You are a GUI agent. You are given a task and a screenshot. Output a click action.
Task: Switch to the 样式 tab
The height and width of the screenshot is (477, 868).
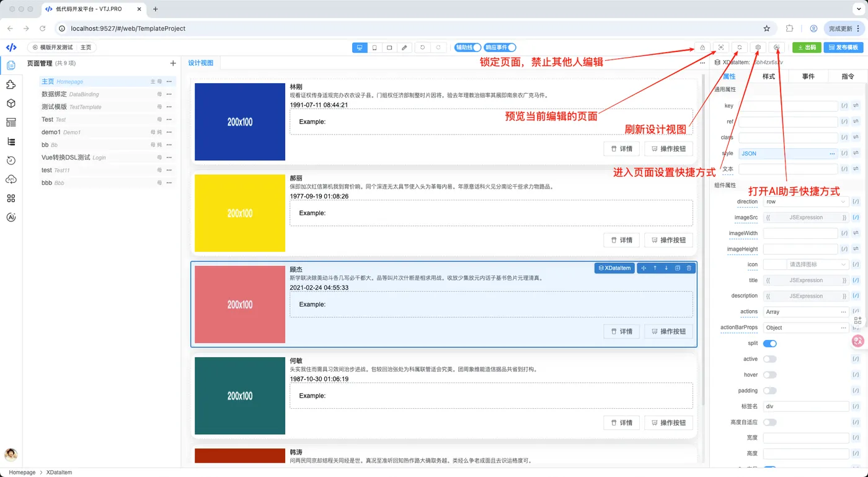(769, 76)
